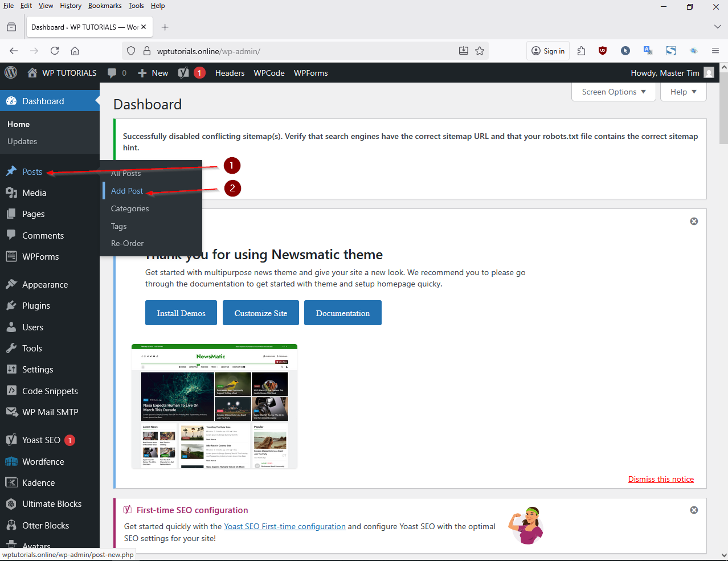
Task: Open the Yoast SEO First-time configuration link
Action: [284, 526]
